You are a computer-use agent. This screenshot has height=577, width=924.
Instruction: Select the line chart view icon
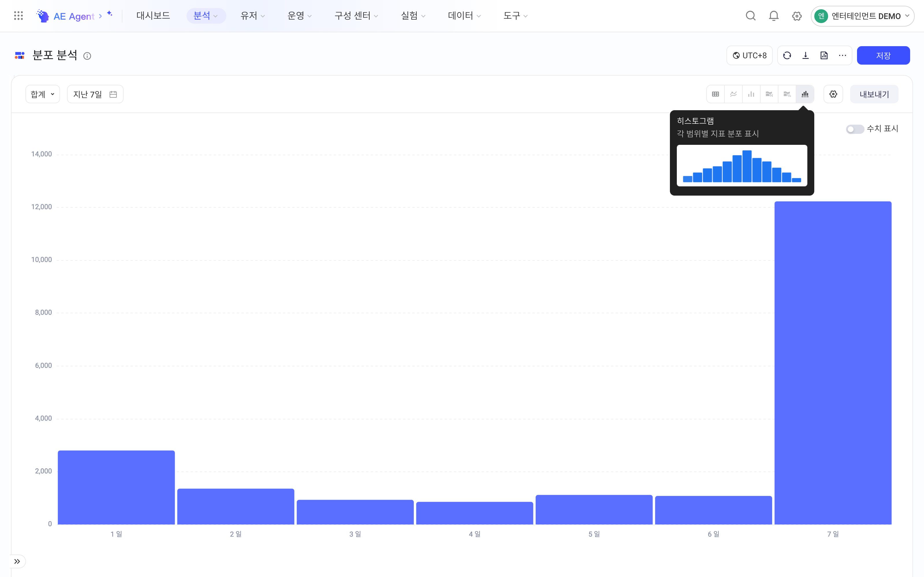[733, 94]
